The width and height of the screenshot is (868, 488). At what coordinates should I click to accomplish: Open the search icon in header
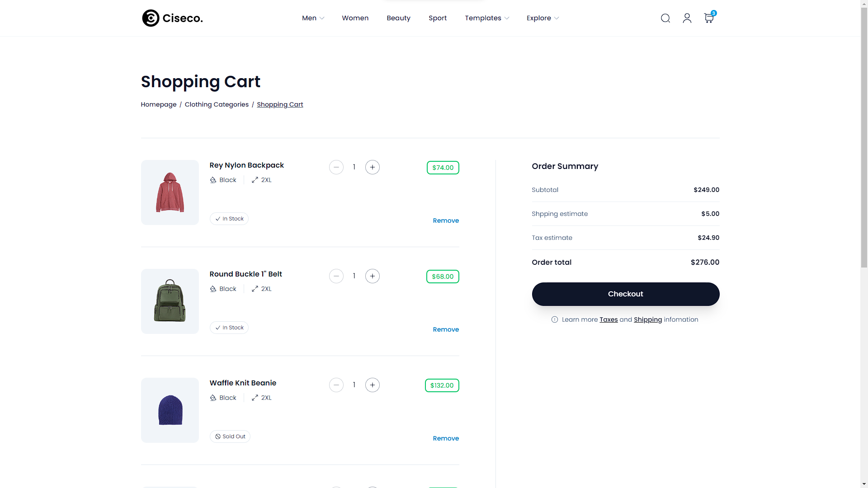(665, 18)
